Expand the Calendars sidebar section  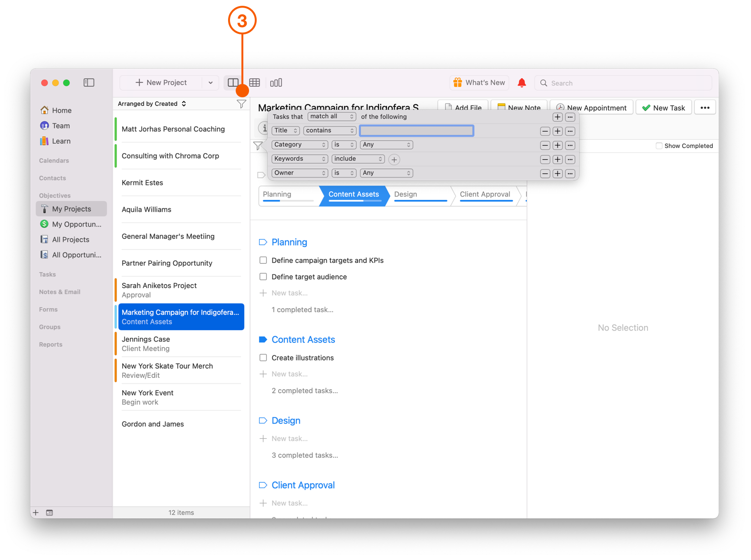click(54, 161)
